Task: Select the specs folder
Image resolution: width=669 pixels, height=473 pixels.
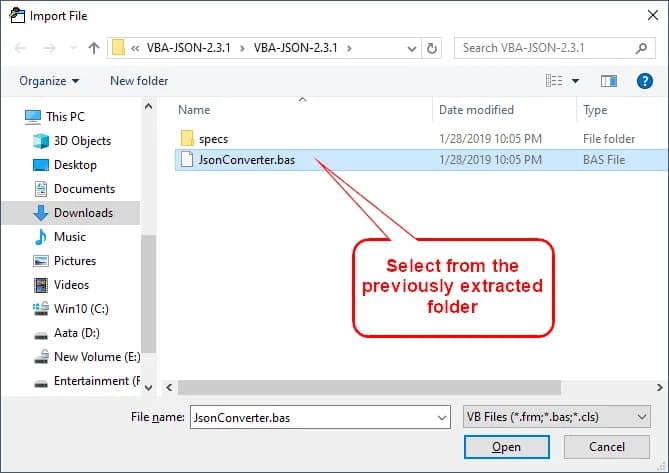Action: (x=213, y=139)
